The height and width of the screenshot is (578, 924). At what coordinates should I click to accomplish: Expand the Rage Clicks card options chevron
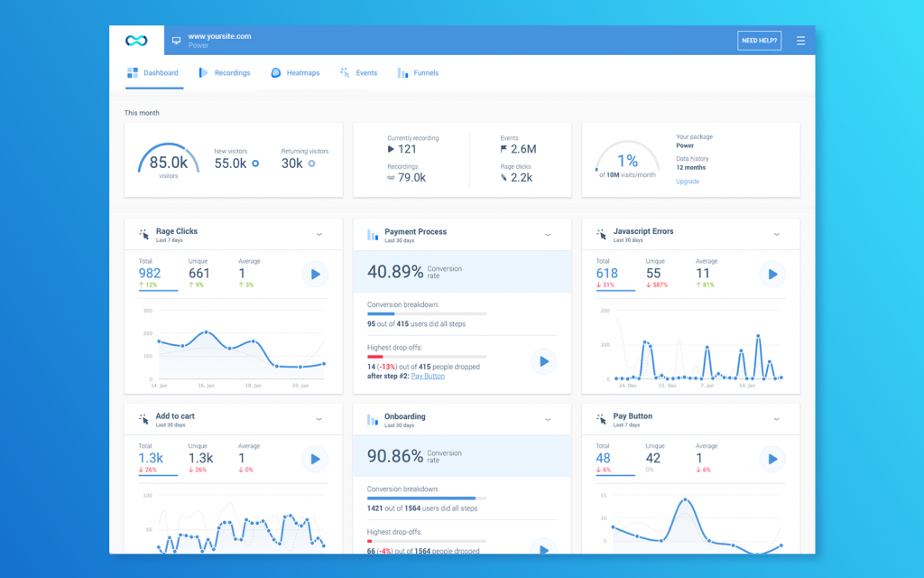point(319,234)
